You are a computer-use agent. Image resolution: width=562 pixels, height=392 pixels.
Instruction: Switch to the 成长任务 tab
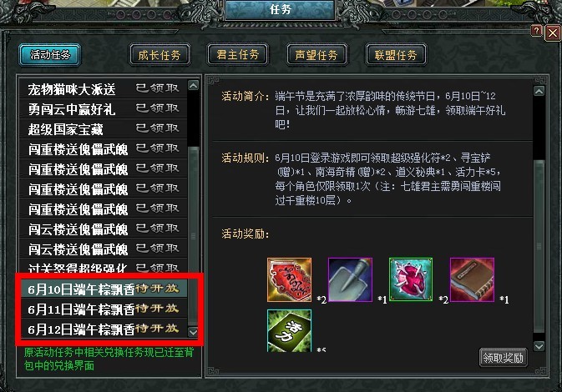click(x=159, y=55)
